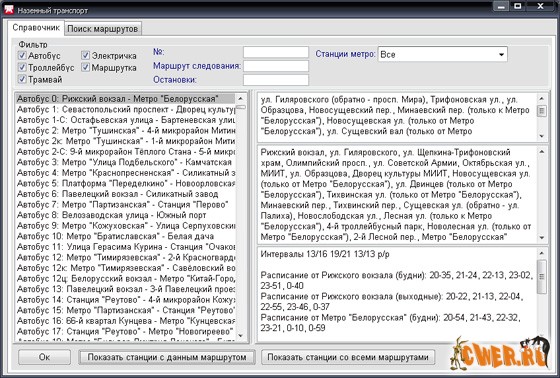
Task: Toggle the Троллейбус checkbox
Action: (22, 67)
